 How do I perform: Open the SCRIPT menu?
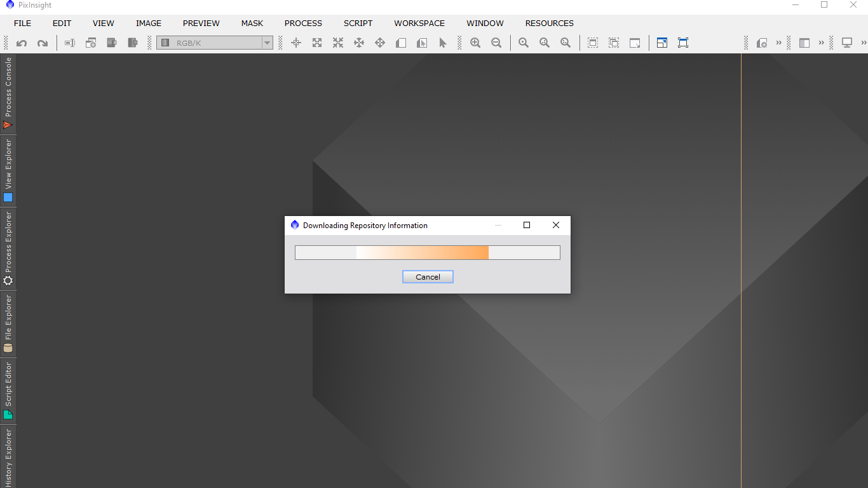(x=358, y=24)
